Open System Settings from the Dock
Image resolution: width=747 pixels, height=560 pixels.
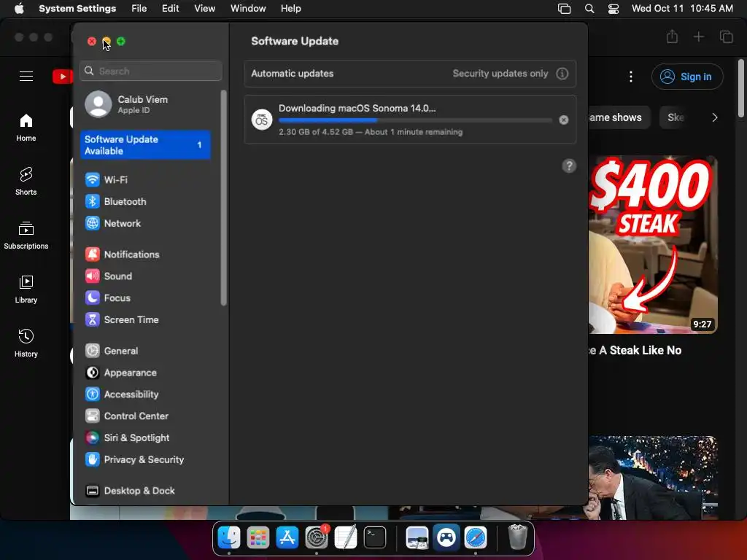(317, 537)
